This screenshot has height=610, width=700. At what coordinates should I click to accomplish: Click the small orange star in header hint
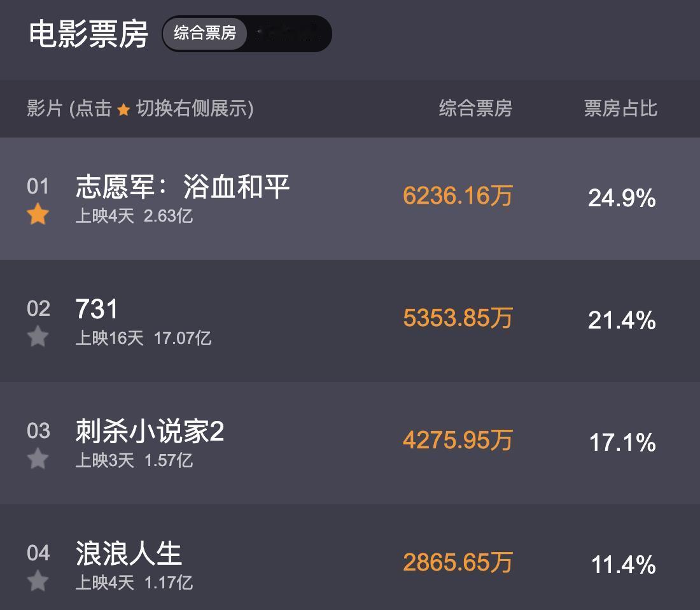[x=123, y=110]
